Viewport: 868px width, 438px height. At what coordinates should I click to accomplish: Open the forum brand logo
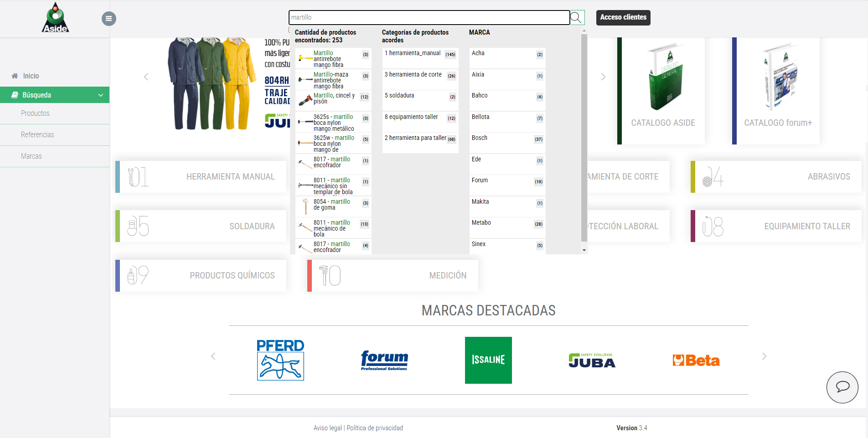(384, 360)
